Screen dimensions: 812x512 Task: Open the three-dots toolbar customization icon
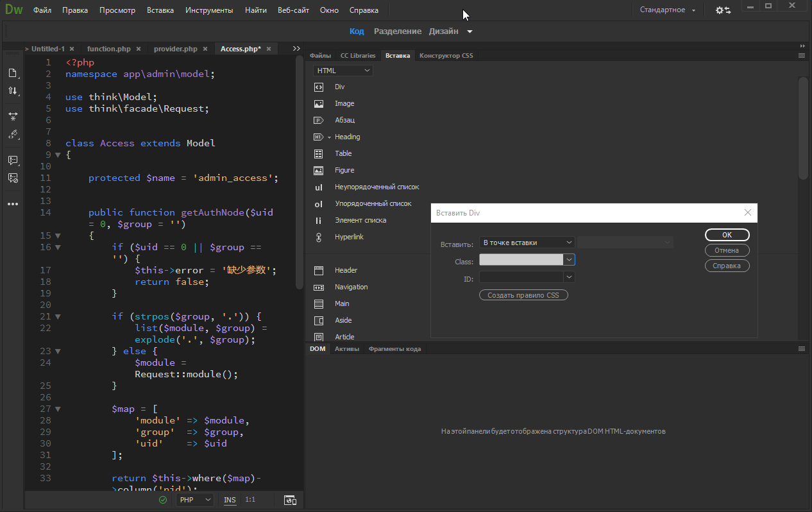(x=12, y=204)
